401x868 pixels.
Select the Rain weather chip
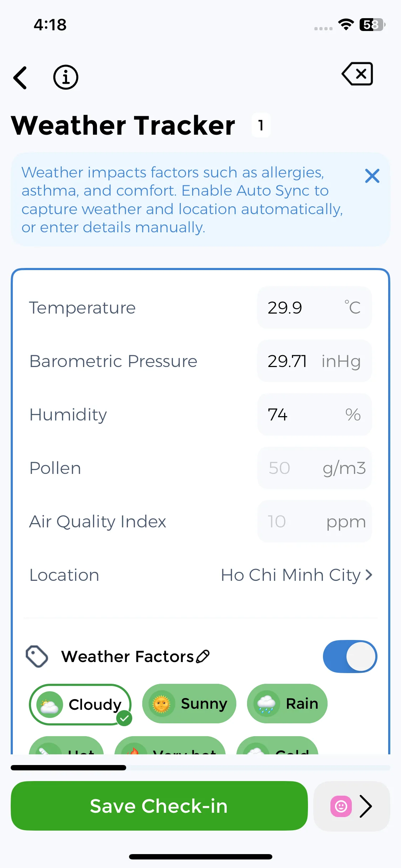(x=287, y=704)
